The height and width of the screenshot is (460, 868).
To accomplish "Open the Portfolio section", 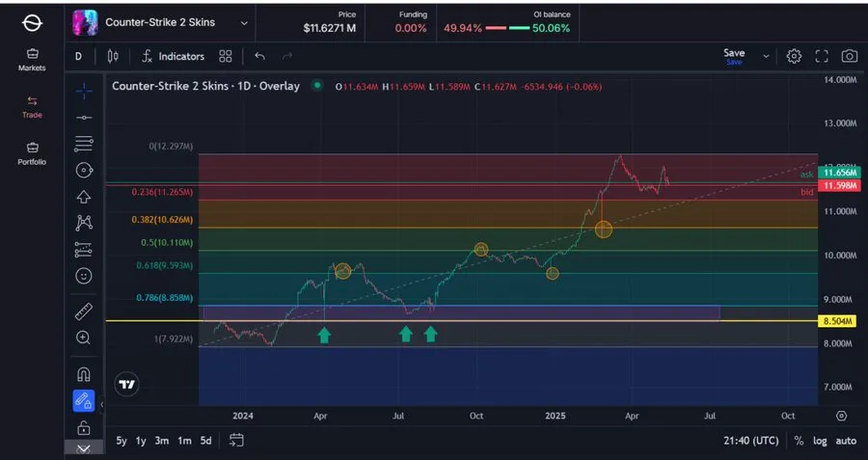I will click(x=32, y=154).
